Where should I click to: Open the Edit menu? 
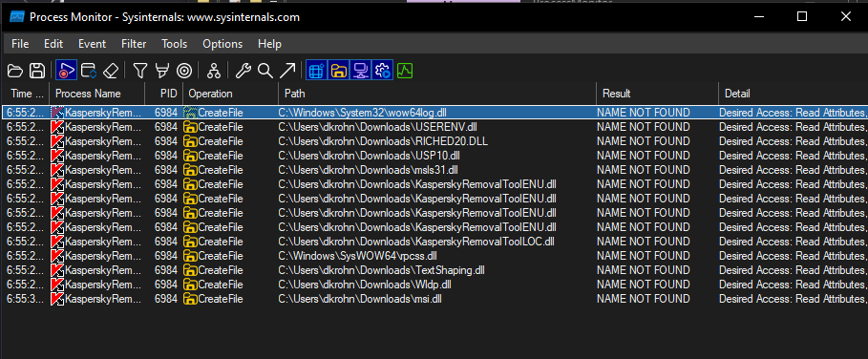coord(53,44)
